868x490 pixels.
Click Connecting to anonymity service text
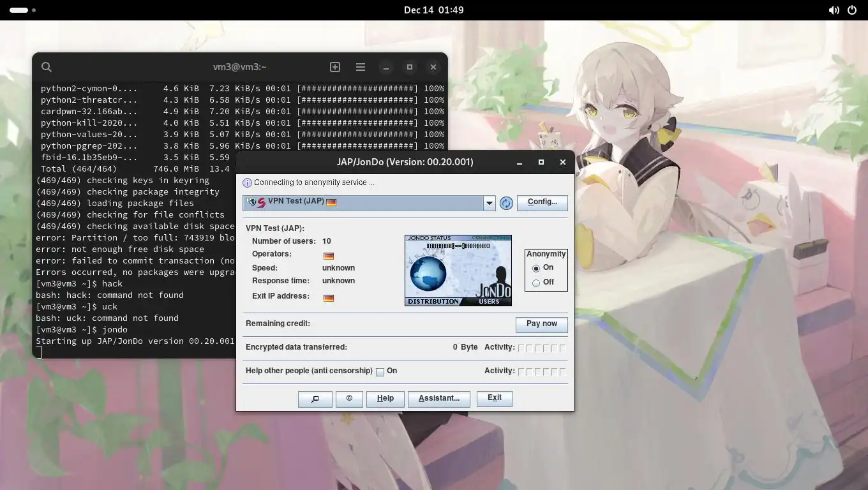tap(314, 182)
